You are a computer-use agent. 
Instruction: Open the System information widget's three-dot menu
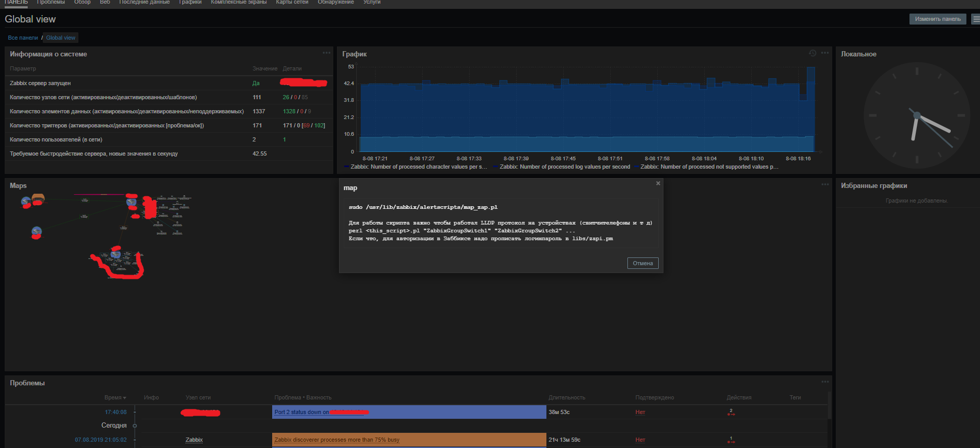pos(326,53)
